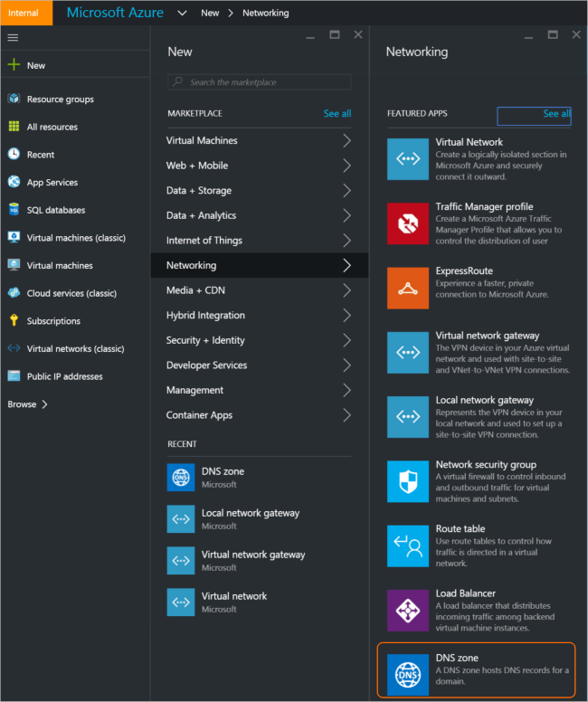Viewport: 588px width, 702px height.
Task: Click the DNS zone featured app icon
Action: (x=408, y=674)
